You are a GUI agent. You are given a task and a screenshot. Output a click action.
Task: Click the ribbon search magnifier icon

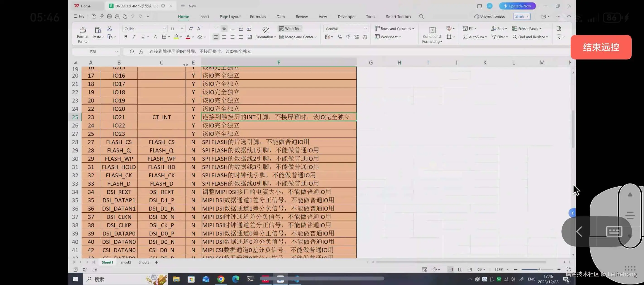point(421,17)
